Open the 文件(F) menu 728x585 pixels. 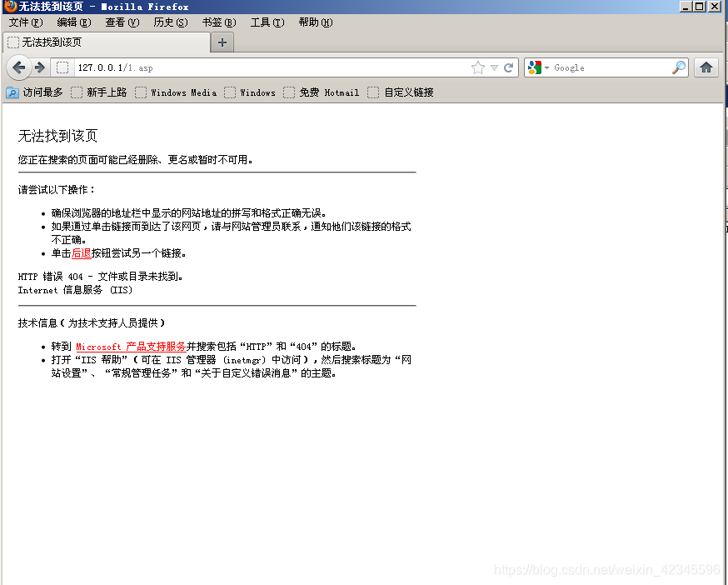point(26,22)
